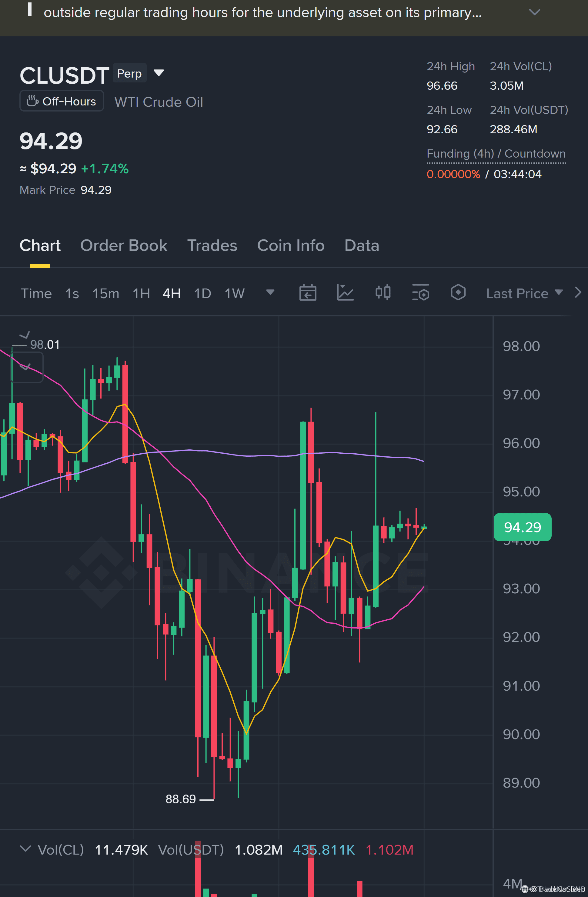Select the 15m interval

click(105, 293)
